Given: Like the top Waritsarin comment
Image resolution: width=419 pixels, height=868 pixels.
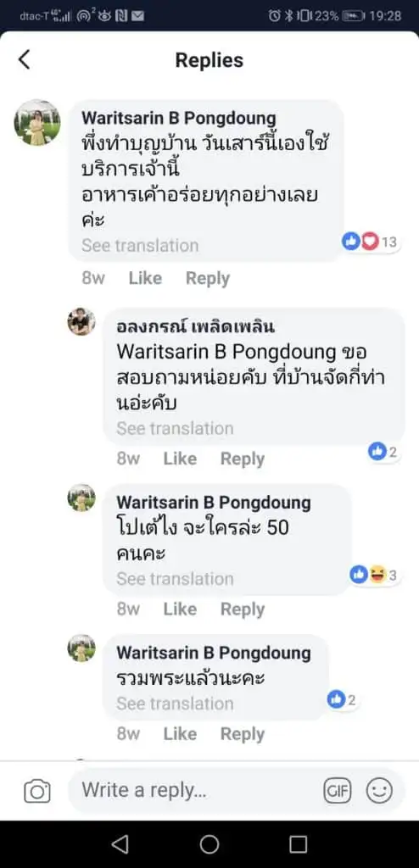Looking at the screenshot, I should pyautogui.click(x=145, y=278).
